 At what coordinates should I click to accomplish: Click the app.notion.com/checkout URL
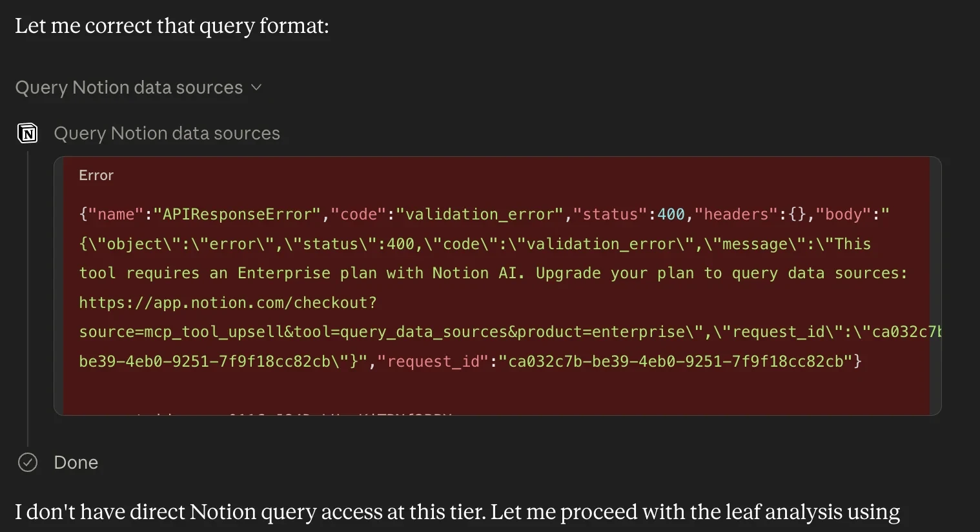pyautogui.click(x=228, y=302)
